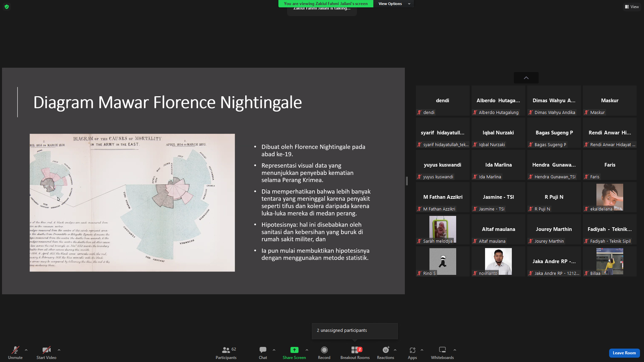Open Breakout Rooms
Viewport: 644px width, 362px height.
(x=355, y=353)
